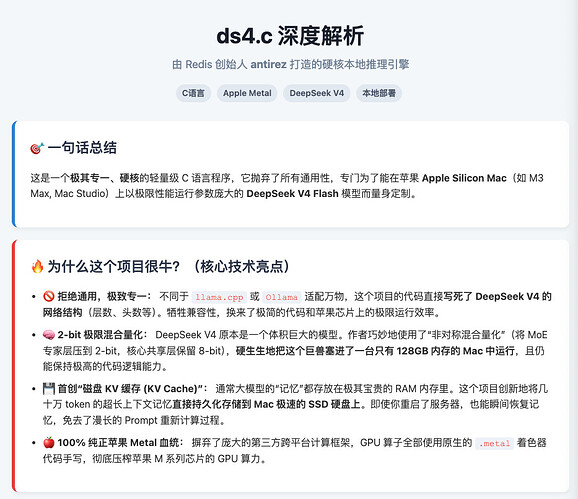Click the heading 一句话总结

point(82,148)
